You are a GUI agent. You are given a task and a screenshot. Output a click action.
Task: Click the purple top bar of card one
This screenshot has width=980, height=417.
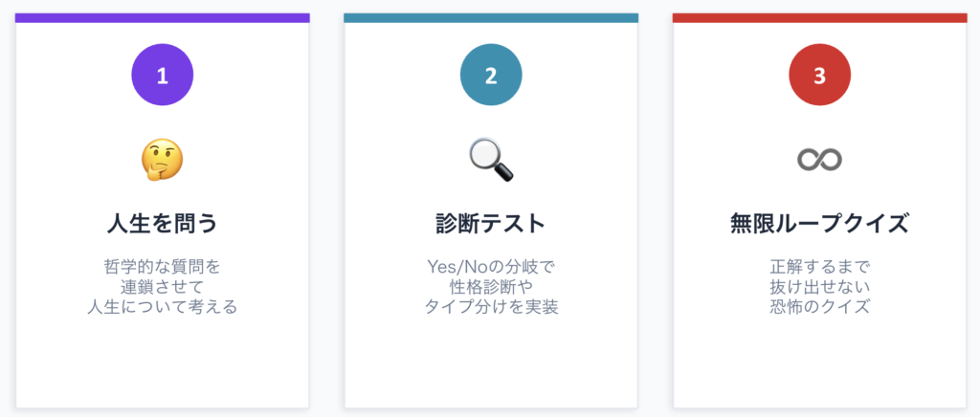(x=162, y=17)
